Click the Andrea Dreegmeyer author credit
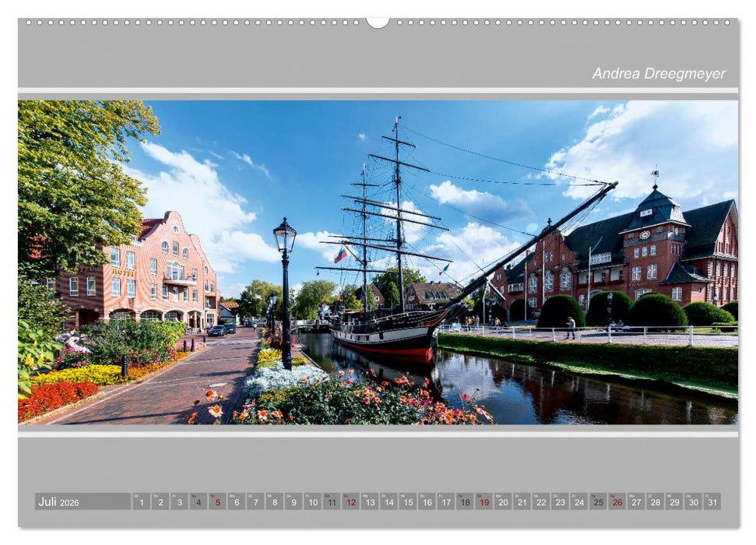Screen dimensions: 756x545 pyautogui.click(x=659, y=73)
